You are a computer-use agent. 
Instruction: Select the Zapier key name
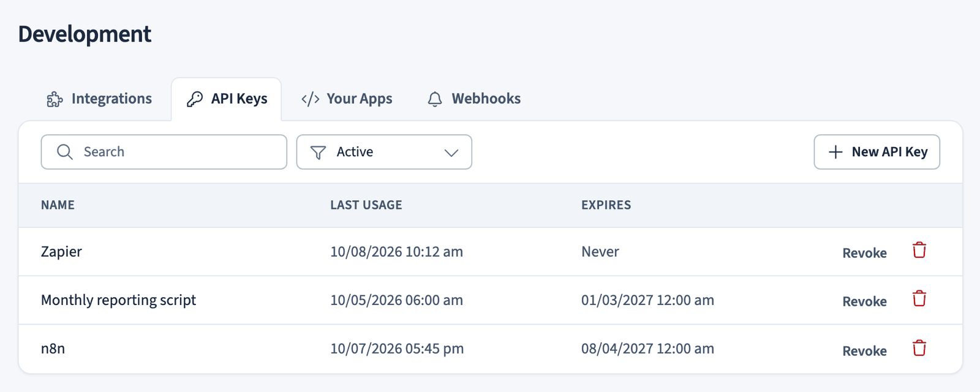point(61,252)
